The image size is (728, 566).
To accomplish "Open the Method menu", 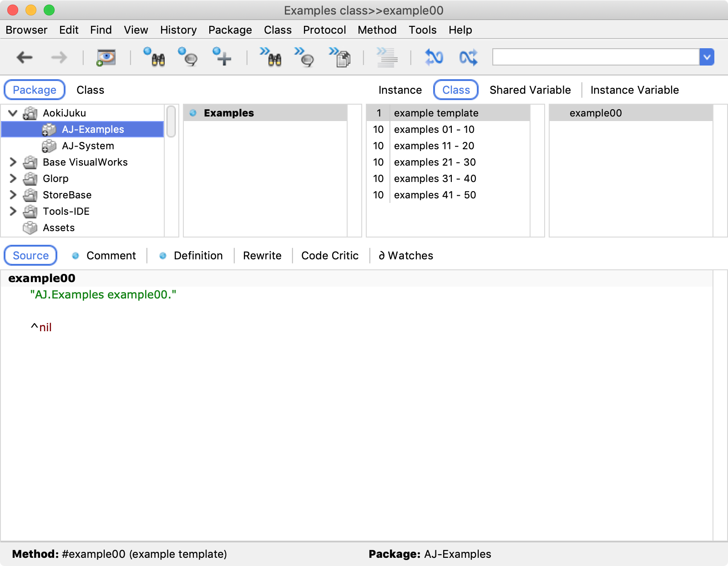I will [x=377, y=30].
